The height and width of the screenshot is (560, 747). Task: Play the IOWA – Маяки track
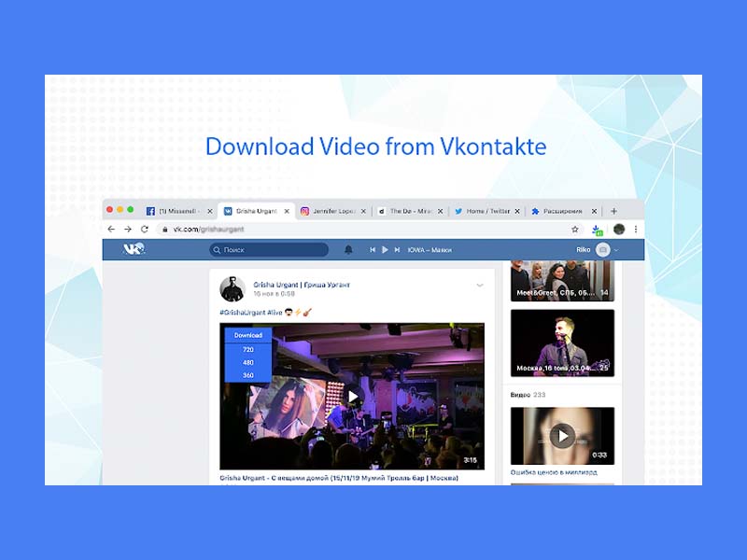tap(385, 250)
